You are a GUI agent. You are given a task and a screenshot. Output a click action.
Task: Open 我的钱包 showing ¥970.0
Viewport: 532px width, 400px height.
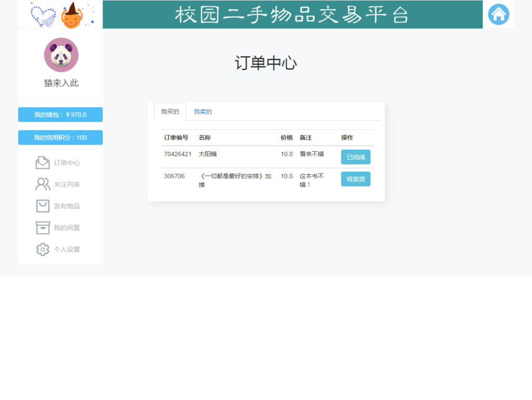coord(60,114)
